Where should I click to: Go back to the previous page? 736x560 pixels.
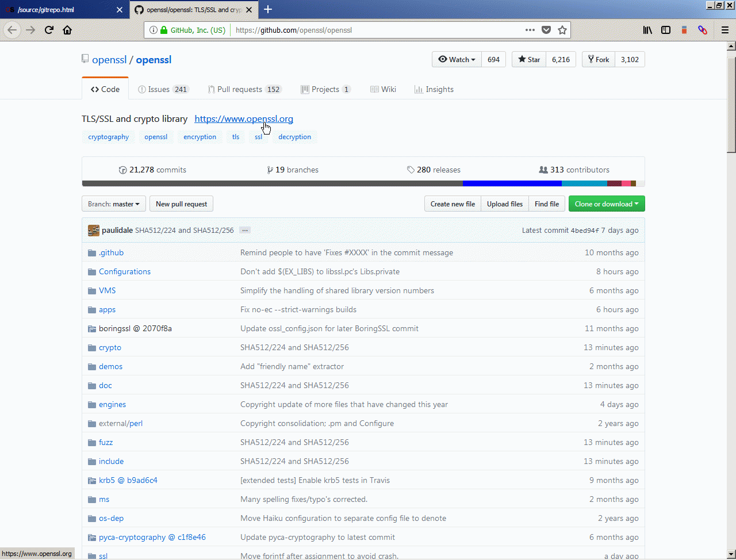tap(13, 30)
